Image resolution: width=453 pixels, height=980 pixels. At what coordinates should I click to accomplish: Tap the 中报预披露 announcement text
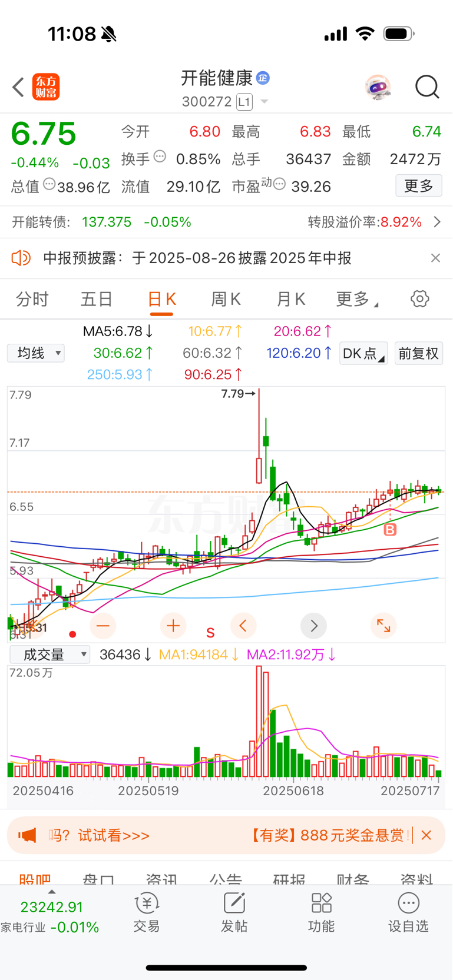coord(197,258)
